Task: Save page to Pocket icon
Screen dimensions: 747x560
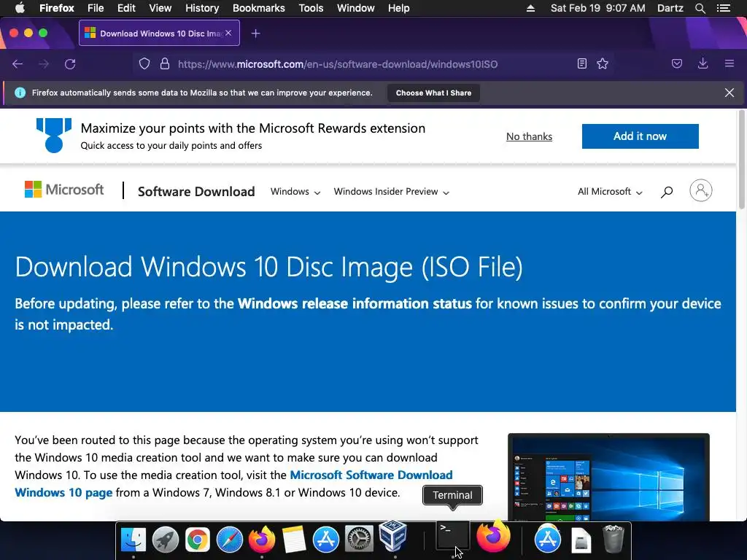Action: pyautogui.click(x=677, y=64)
